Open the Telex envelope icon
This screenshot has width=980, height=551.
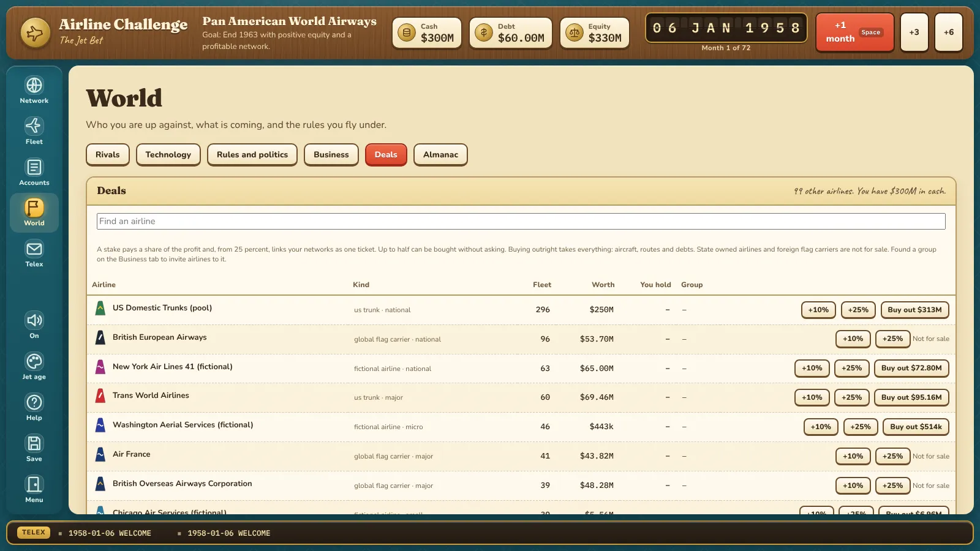34,249
